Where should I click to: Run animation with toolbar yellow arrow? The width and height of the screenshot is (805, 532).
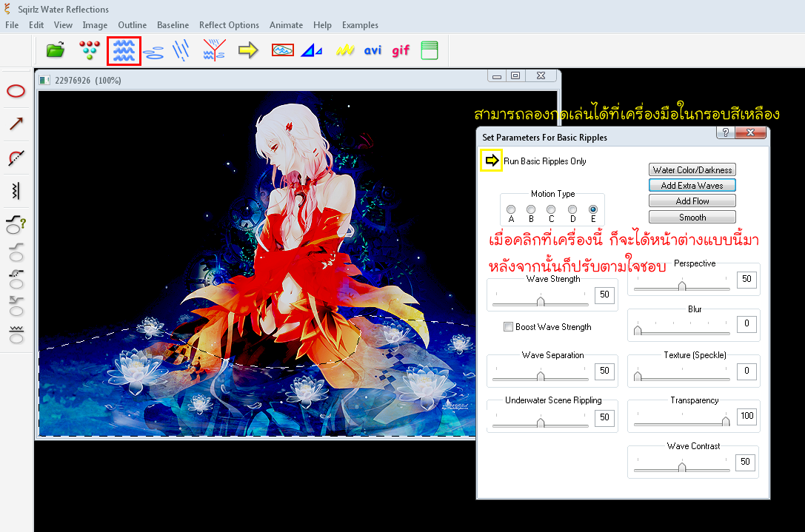248,50
